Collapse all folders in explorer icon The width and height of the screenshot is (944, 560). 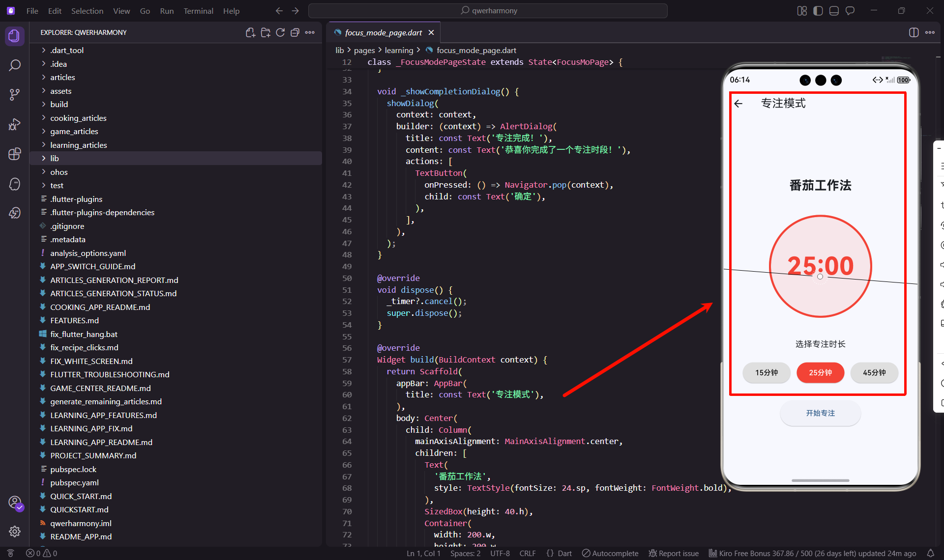(x=295, y=32)
